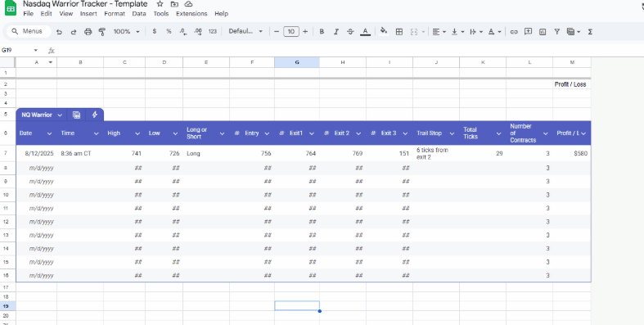
Task: Open the fill color picker
Action: (384, 32)
